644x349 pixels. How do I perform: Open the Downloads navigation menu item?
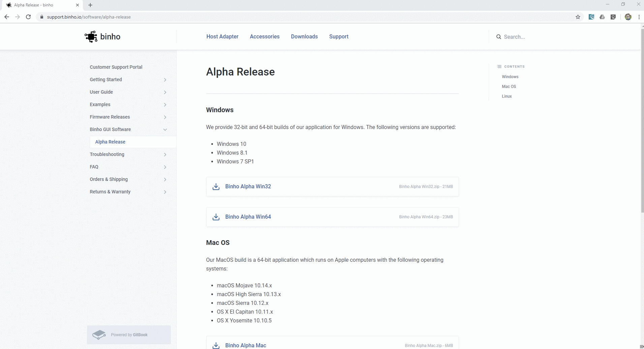tap(304, 36)
